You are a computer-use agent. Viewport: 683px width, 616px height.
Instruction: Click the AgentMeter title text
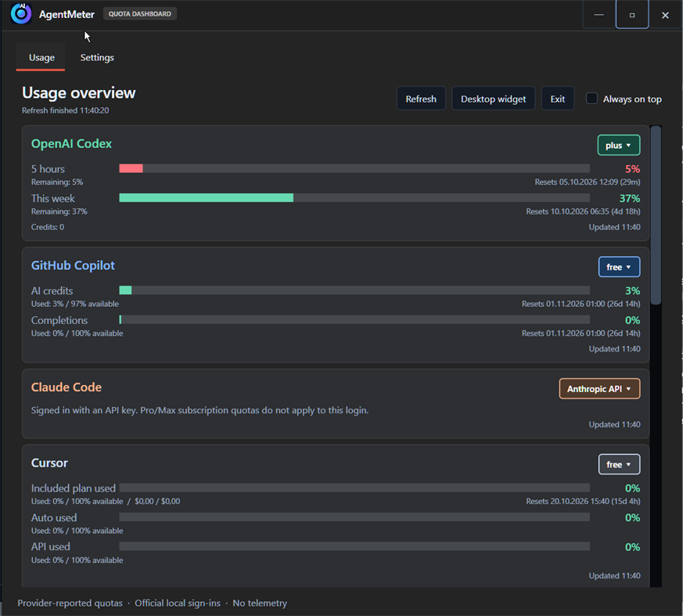click(x=67, y=14)
